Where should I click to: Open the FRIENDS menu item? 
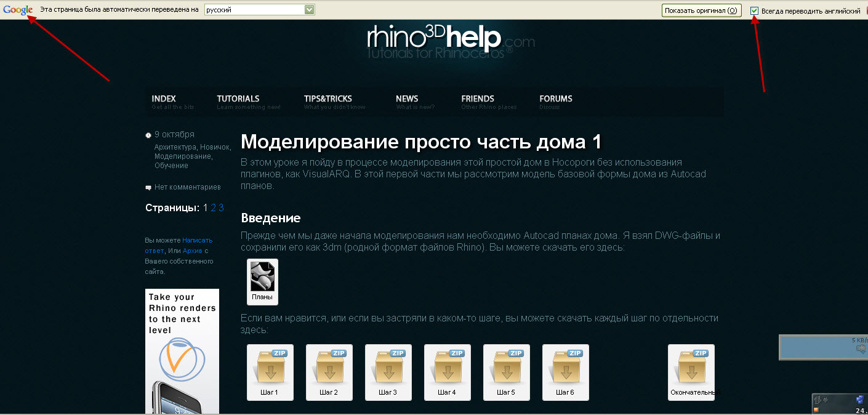[489, 102]
